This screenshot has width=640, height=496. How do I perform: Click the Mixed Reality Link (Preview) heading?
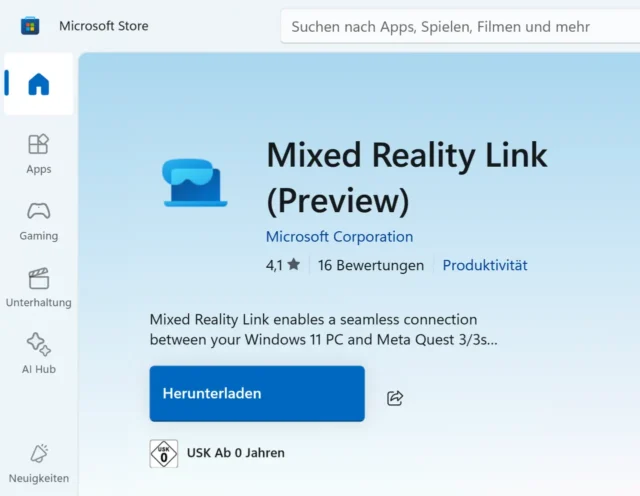[406, 178]
